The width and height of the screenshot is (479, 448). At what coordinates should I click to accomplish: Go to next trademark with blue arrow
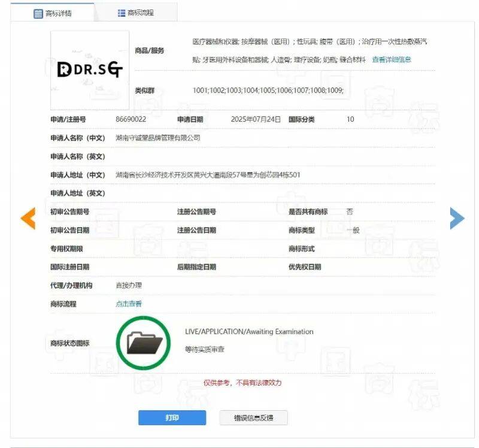pos(457,218)
